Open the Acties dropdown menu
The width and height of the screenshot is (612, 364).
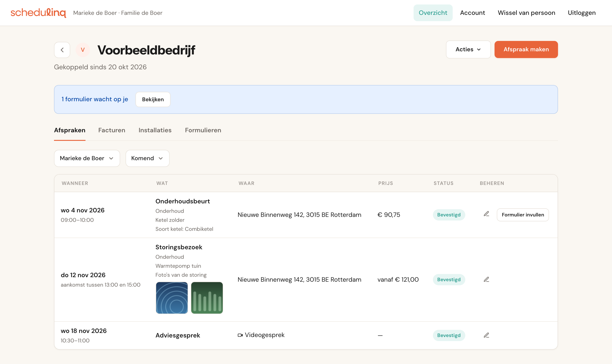coord(468,49)
